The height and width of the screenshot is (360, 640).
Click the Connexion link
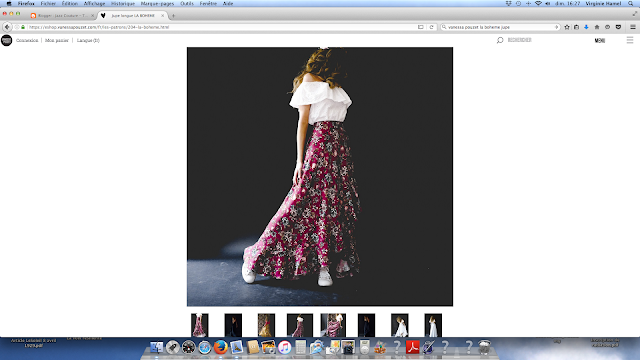[27, 40]
